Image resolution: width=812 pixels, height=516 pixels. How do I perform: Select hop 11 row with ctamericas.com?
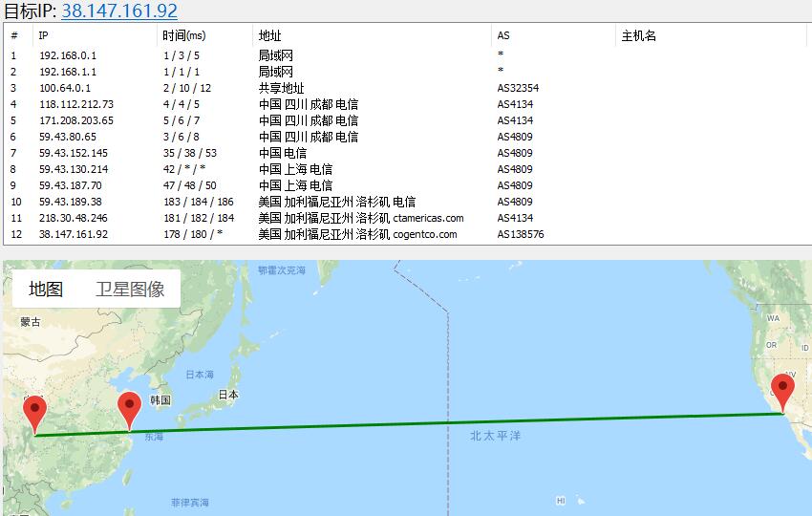(x=360, y=218)
